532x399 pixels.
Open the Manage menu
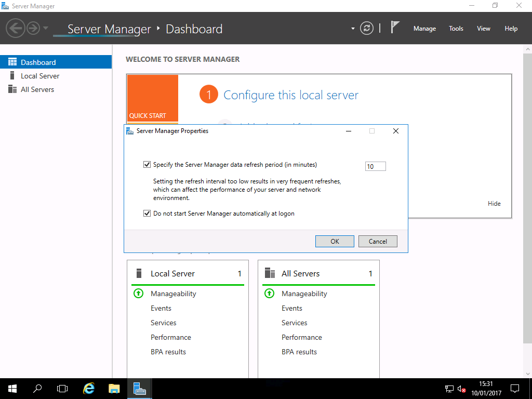[424, 29]
